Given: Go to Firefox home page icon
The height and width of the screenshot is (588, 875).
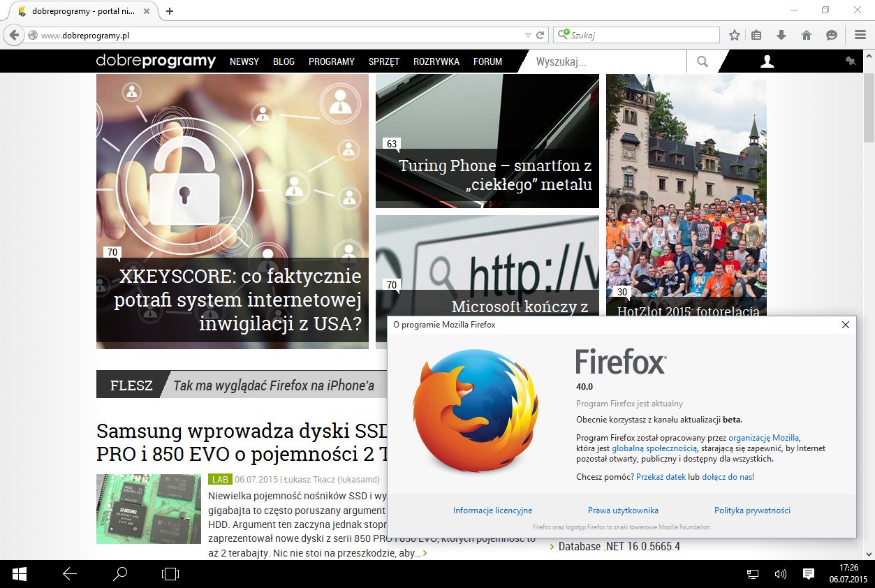Looking at the screenshot, I should click(807, 35).
